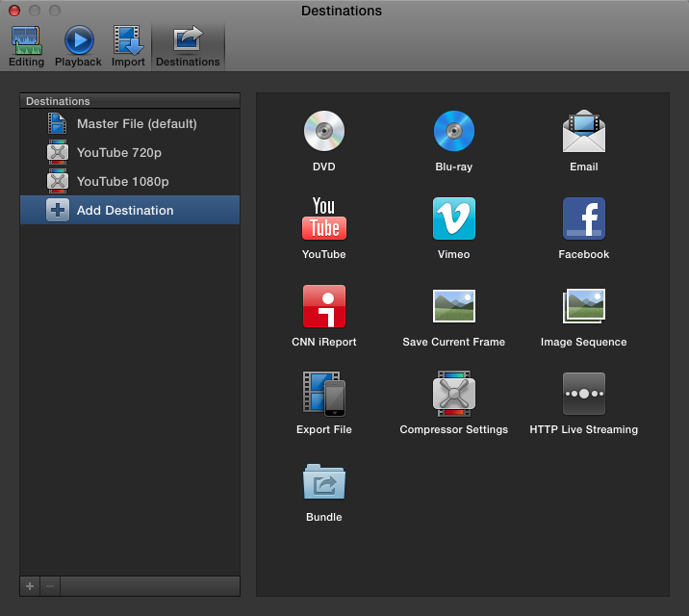Select the YouTube 1080p destination row
Screen dimensions: 689x616
tap(130, 182)
